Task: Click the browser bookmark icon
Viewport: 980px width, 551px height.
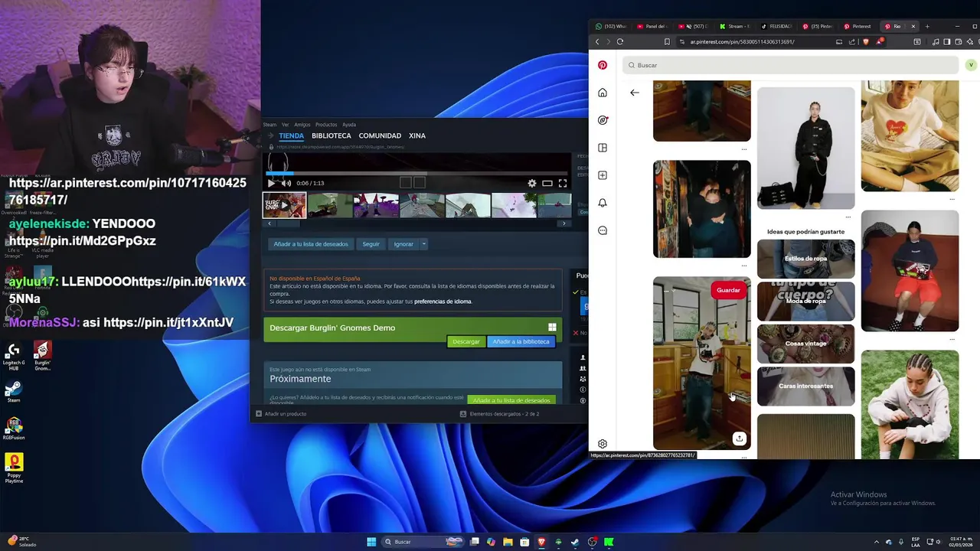Action: (x=667, y=41)
